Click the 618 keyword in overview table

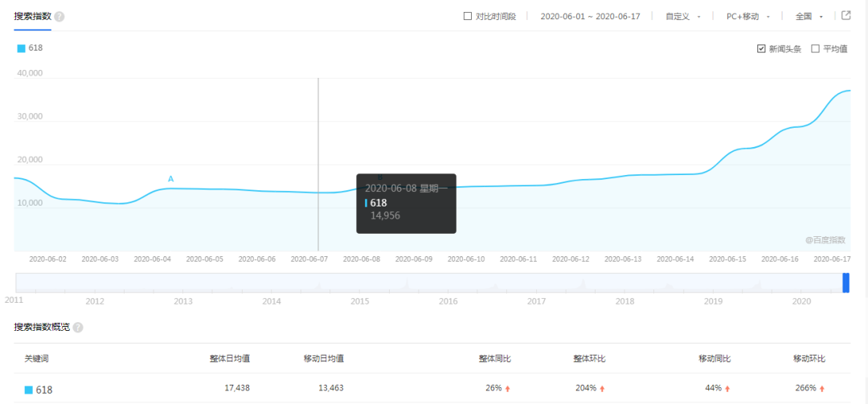click(x=44, y=390)
